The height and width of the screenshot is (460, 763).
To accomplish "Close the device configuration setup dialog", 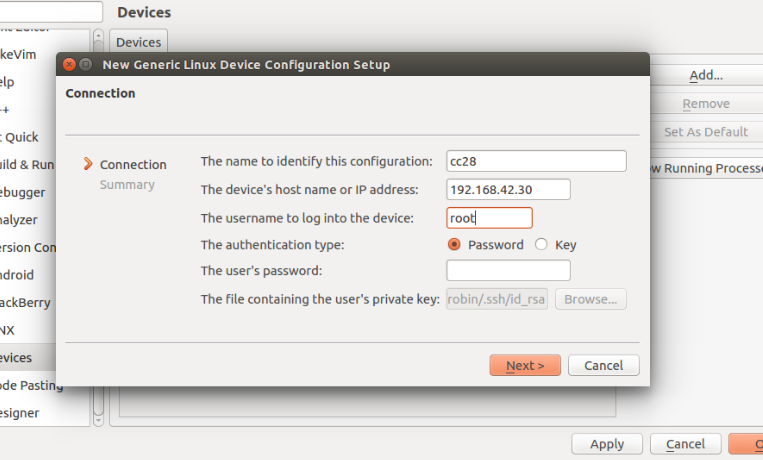I will point(69,64).
